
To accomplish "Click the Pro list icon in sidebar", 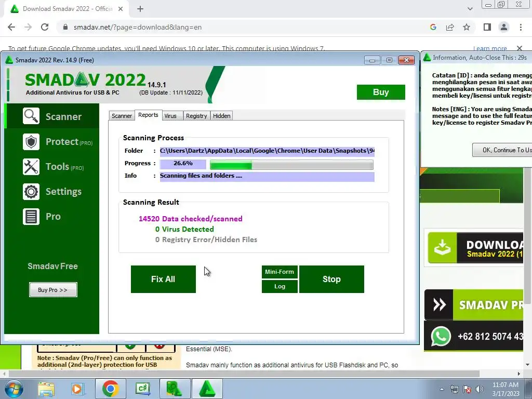I will (x=31, y=217).
